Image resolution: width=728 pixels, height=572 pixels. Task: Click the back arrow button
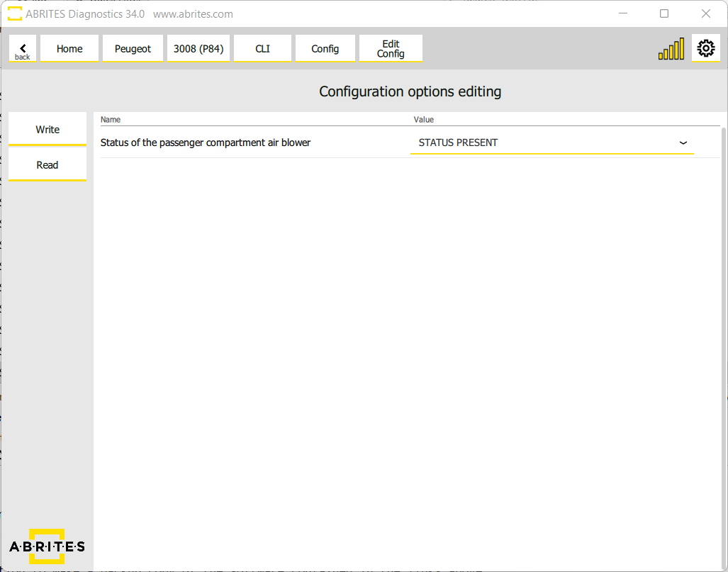tap(22, 48)
